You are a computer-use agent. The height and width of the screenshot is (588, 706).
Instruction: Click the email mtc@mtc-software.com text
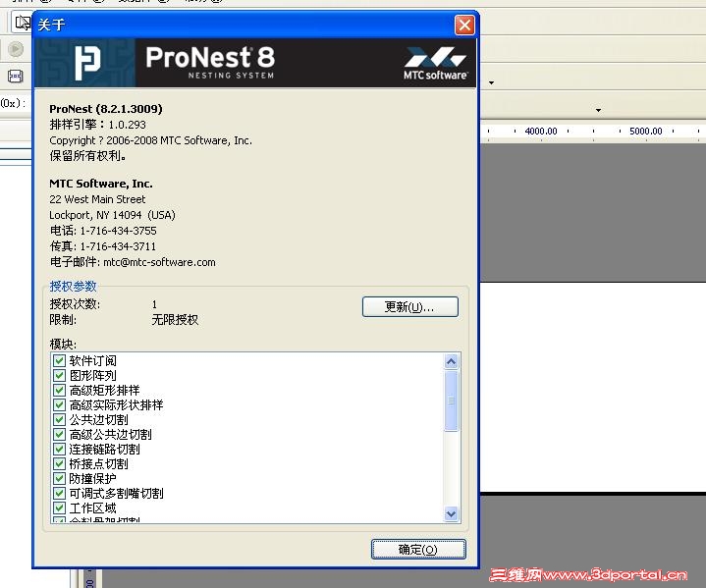159,262
